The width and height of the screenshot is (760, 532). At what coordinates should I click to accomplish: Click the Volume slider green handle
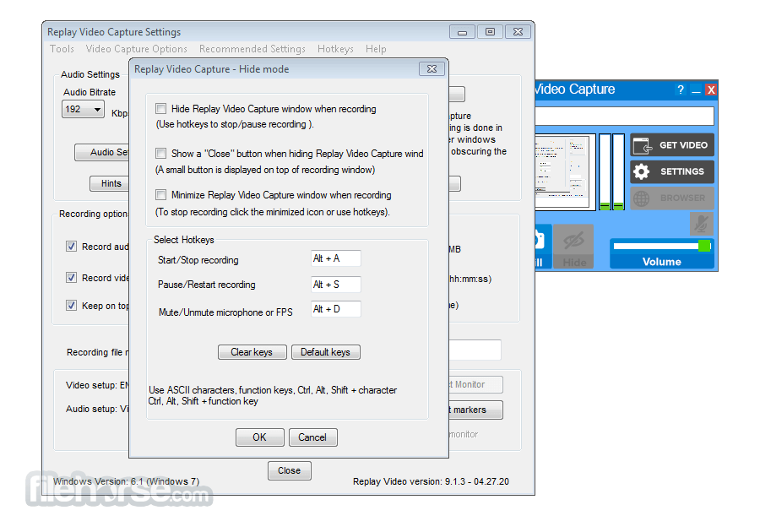pos(704,246)
